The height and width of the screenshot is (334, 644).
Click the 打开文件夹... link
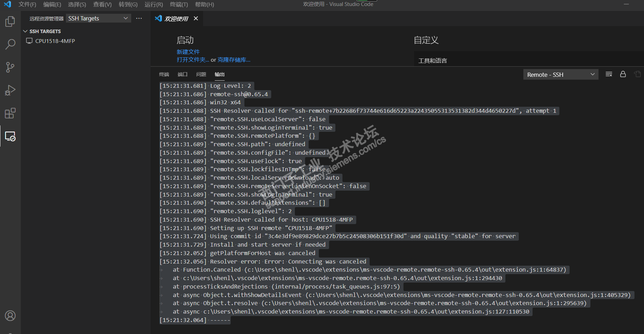pyautogui.click(x=193, y=60)
